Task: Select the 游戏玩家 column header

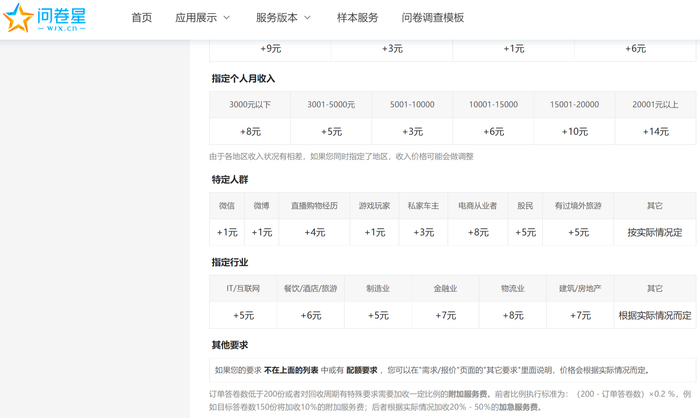Action: pyautogui.click(x=374, y=206)
